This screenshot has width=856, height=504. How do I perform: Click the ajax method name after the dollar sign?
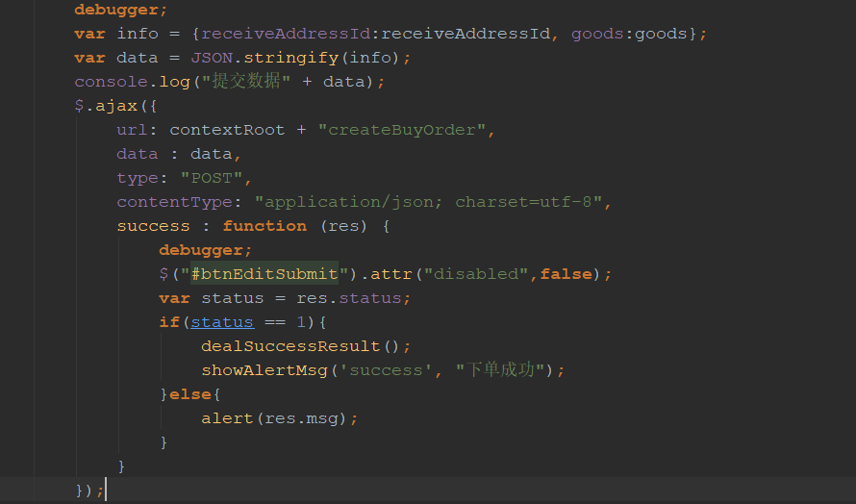pyautogui.click(x=116, y=106)
